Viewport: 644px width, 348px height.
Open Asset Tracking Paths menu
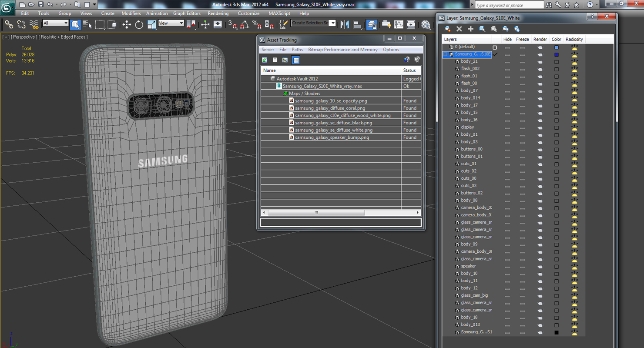coord(297,50)
